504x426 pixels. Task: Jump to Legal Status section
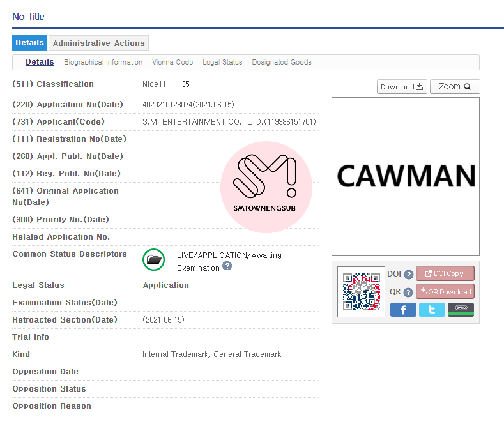click(x=222, y=62)
